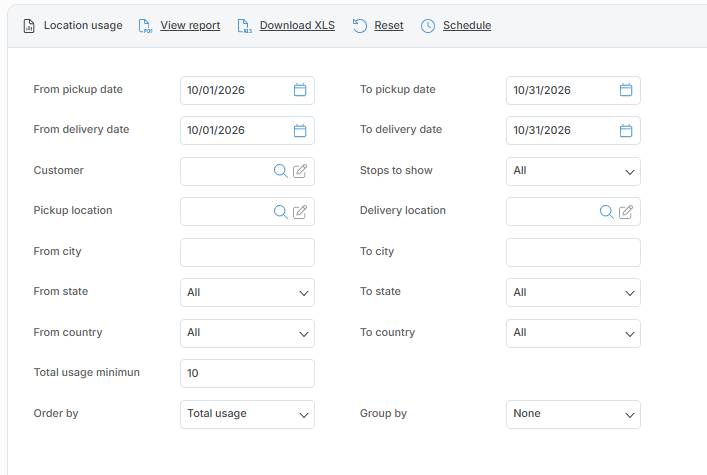This screenshot has height=475, width=707.
Task: Click the Total usage minimun label
Action: click(x=87, y=372)
